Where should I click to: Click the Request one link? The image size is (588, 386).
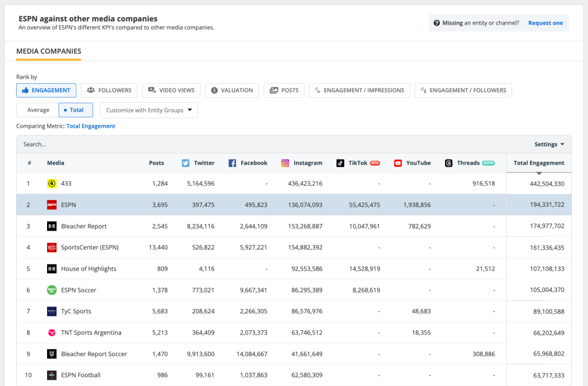pos(546,23)
